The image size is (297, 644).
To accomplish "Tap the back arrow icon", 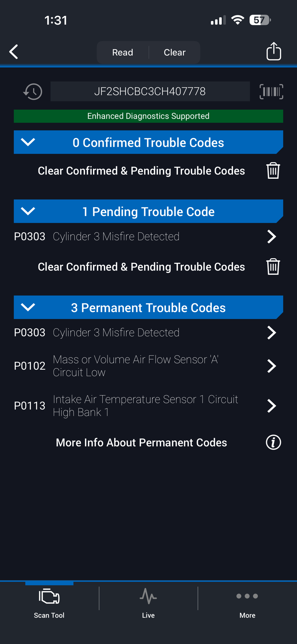I will pyautogui.click(x=14, y=52).
